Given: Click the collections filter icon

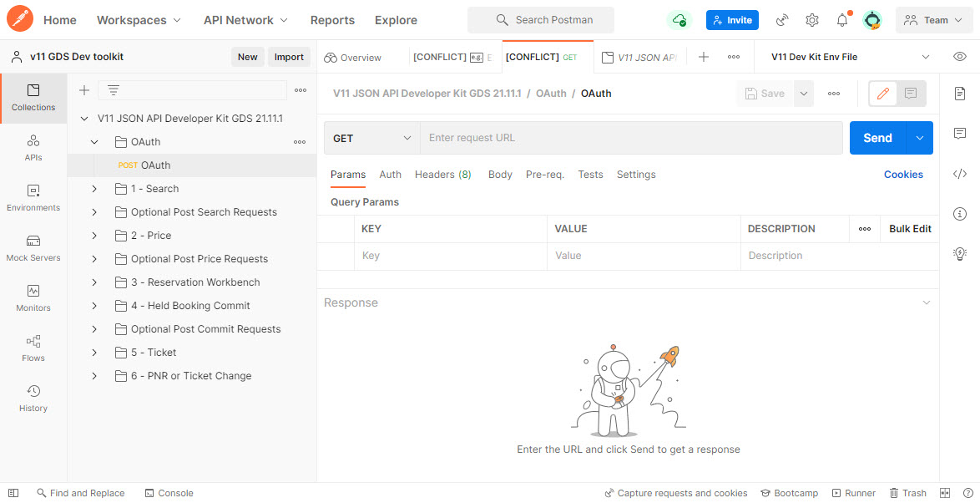Looking at the screenshot, I should pyautogui.click(x=114, y=90).
